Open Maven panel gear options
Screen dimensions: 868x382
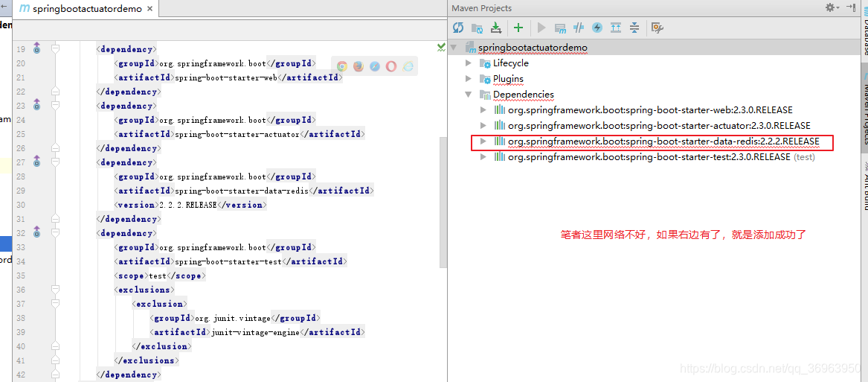832,7
